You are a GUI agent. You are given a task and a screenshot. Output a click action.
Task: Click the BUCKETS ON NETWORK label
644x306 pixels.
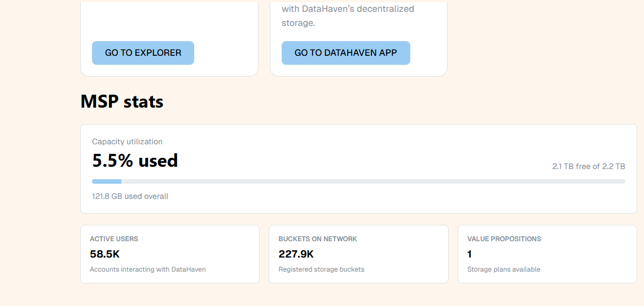coord(318,239)
